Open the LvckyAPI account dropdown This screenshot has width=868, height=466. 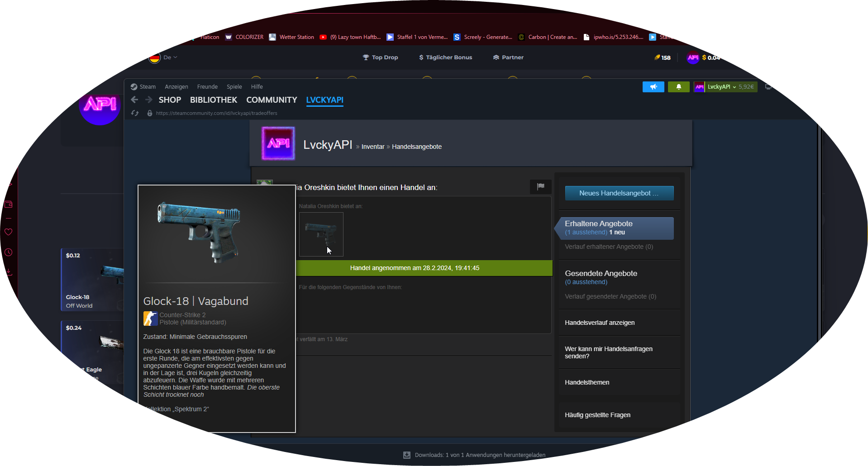tap(721, 87)
